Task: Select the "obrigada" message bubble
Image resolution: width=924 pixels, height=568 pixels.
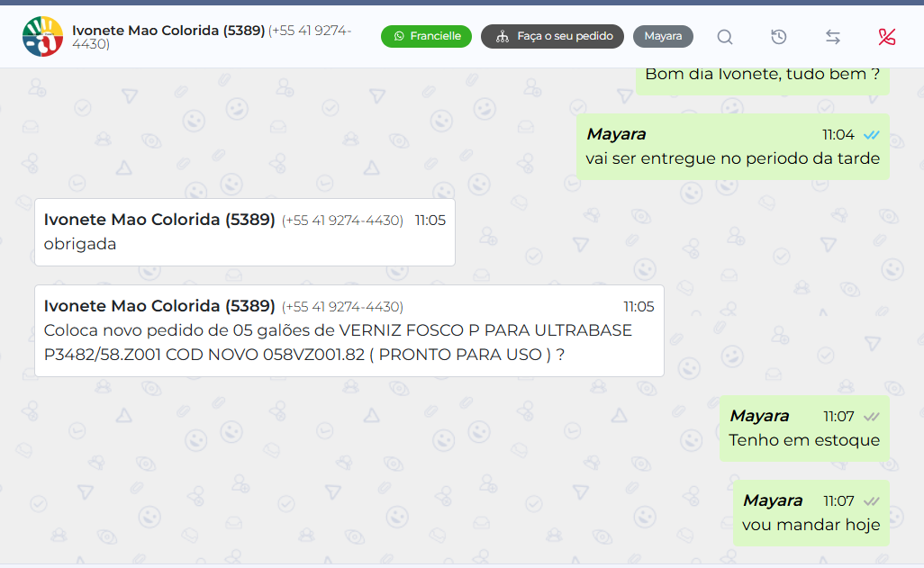Action: [x=245, y=232]
